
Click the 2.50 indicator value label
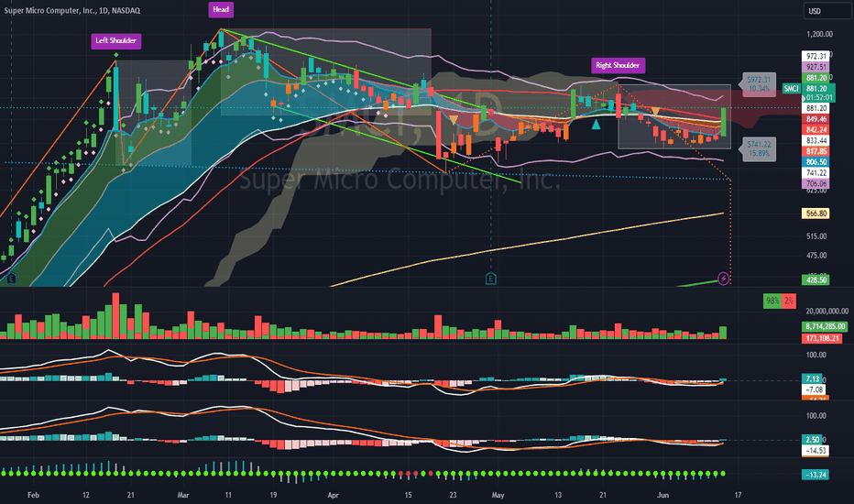coord(812,440)
